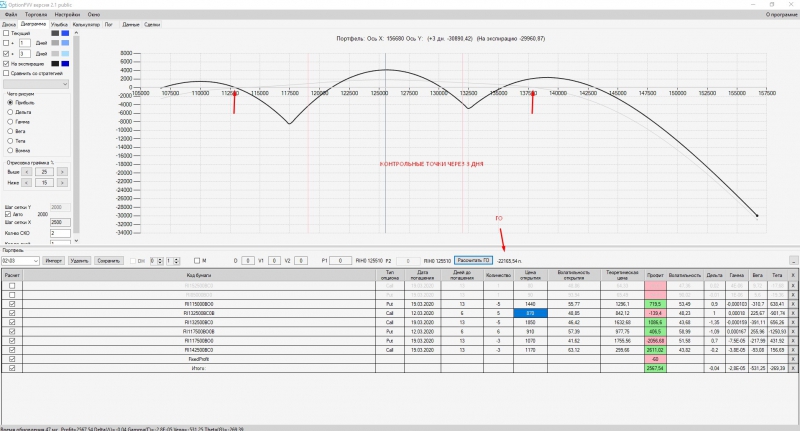Delete row RI132500BC0B with its X
800x431 pixels.
coord(793,313)
